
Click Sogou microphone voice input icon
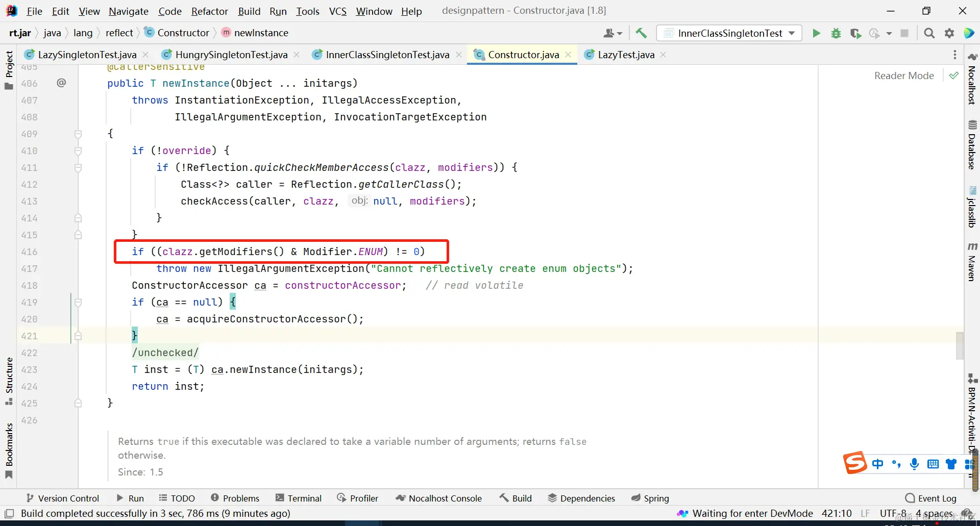(x=914, y=464)
